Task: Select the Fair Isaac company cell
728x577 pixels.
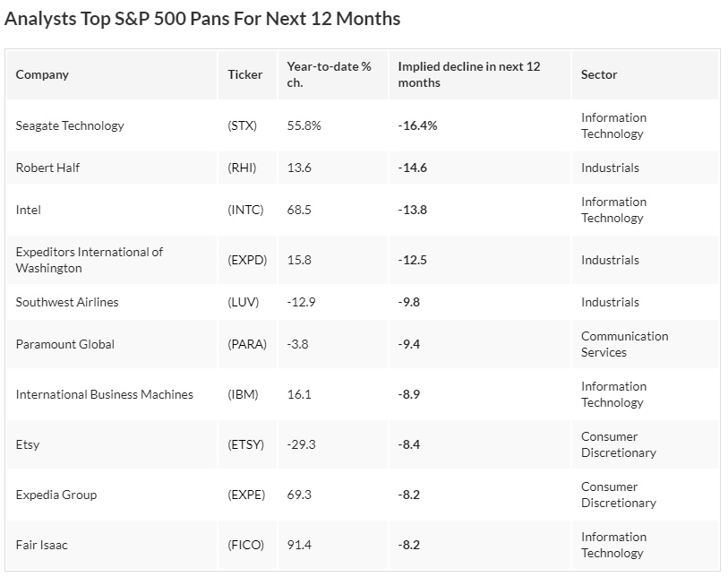Action: (44, 545)
